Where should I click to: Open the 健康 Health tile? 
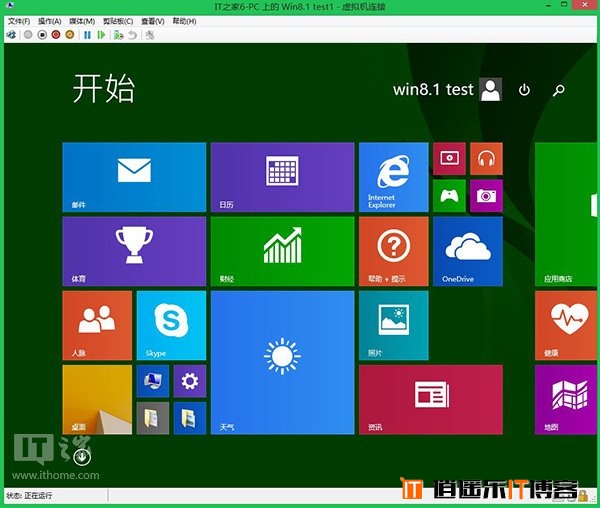click(566, 326)
